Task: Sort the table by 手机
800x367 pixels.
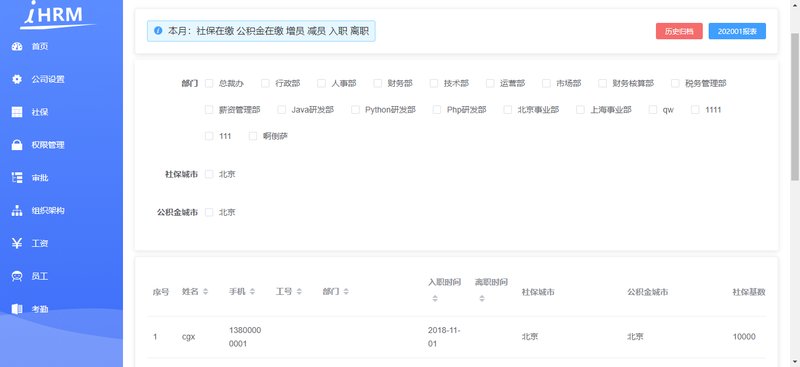Action: pyautogui.click(x=252, y=291)
